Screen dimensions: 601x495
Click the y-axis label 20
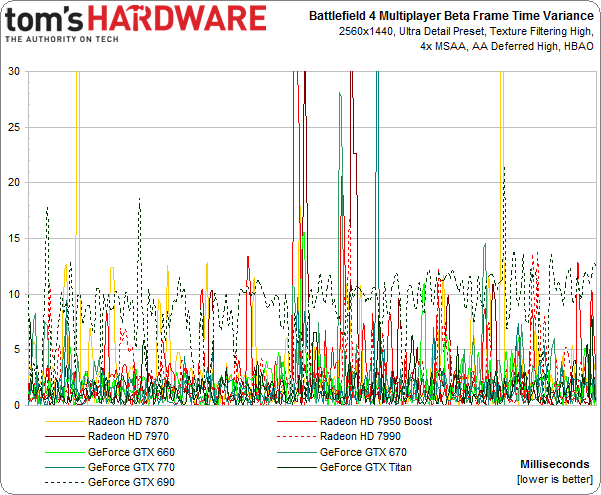(x=14, y=183)
